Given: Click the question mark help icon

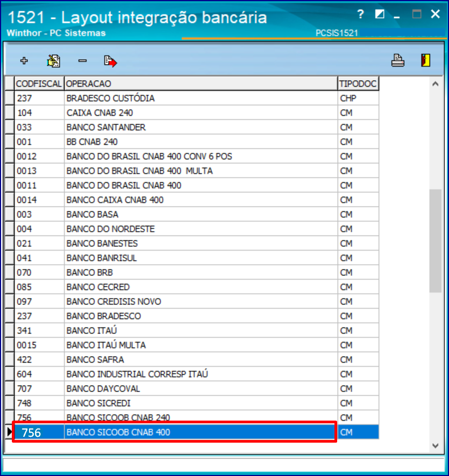Looking at the screenshot, I should (360, 14).
